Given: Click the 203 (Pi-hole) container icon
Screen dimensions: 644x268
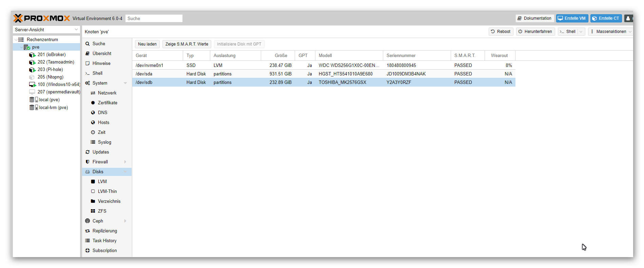Looking at the screenshot, I should click(32, 70).
